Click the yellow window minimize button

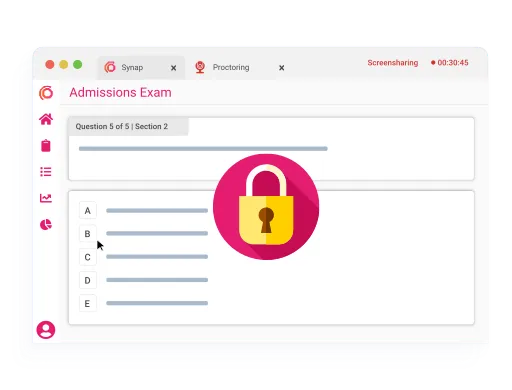pos(63,64)
